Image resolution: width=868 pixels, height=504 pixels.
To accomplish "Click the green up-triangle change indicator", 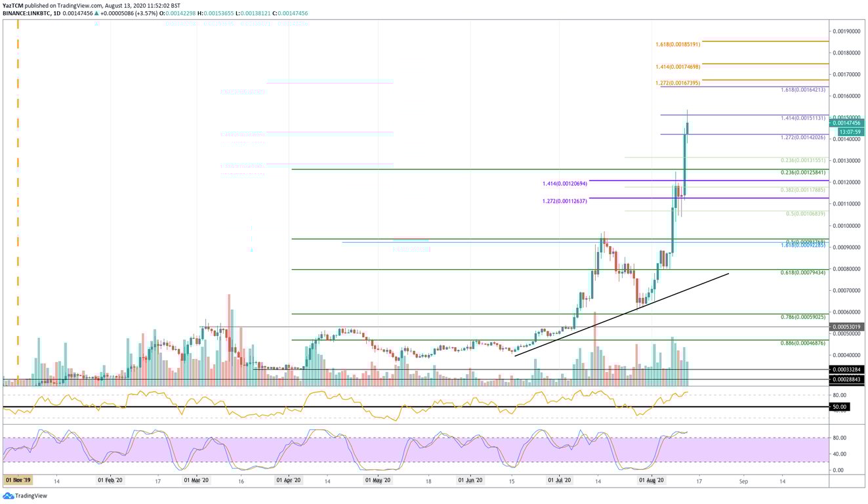I will click(98, 12).
